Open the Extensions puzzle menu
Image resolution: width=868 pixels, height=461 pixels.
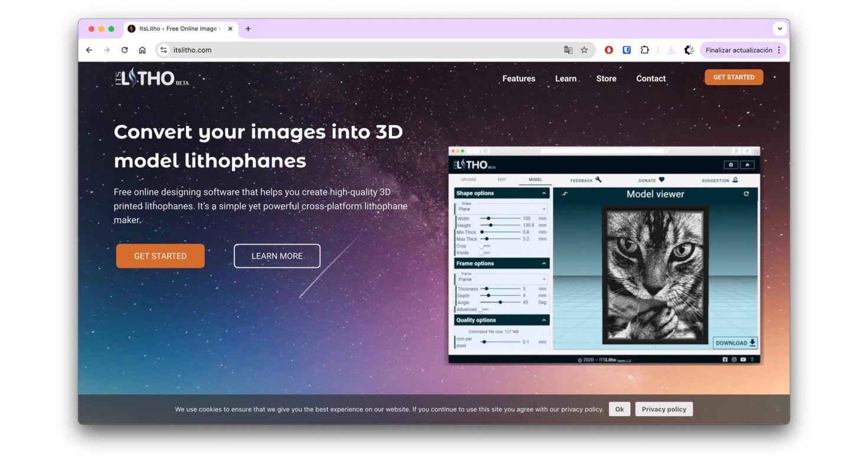pyautogui.click(x=645, y=50)
